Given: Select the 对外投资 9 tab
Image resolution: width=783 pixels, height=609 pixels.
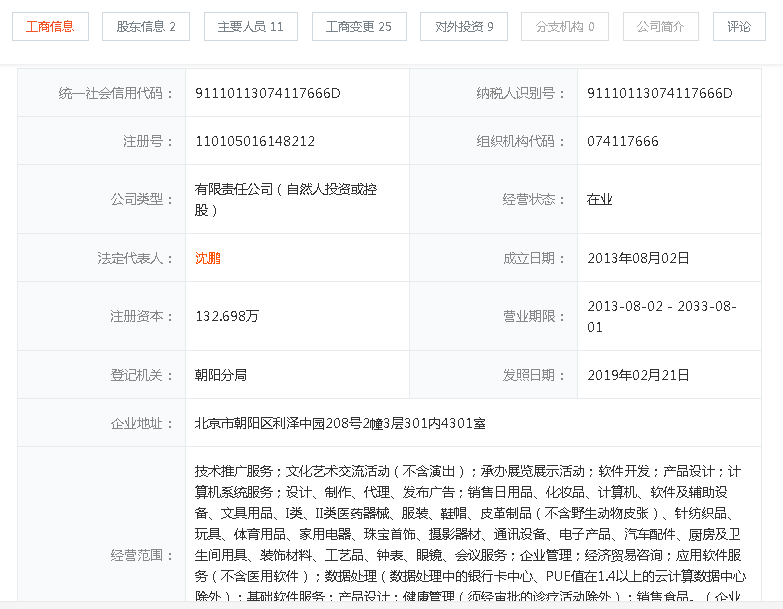Looking at the screenshot, I should (464, 26).
